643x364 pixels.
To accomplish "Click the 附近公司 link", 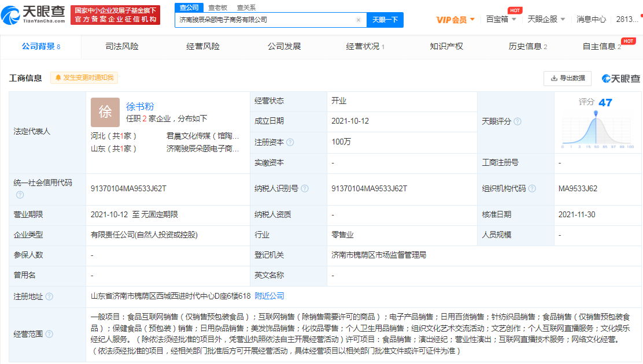I will [x=269, y=296].
